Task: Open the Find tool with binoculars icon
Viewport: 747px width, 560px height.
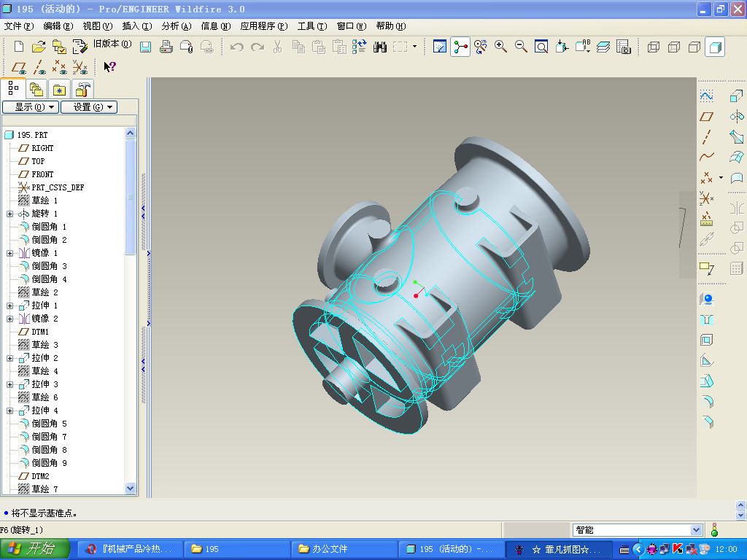Action: [x=379, y=47]
